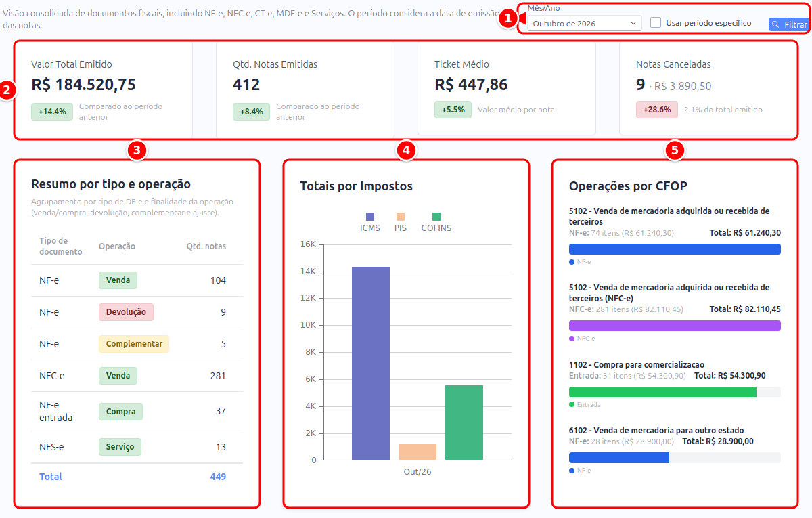Screen dimensions: 812x518
Task: Click the Filtrar button
Action: coord(788,24)
